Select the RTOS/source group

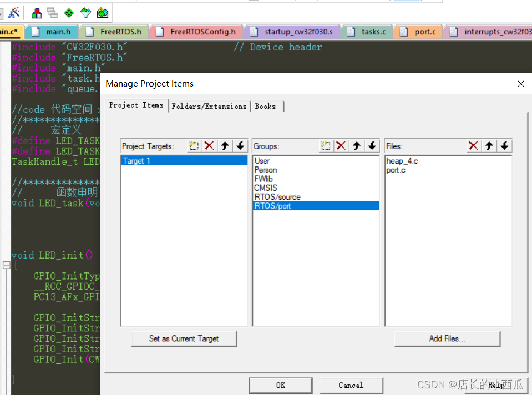(277, 197)
